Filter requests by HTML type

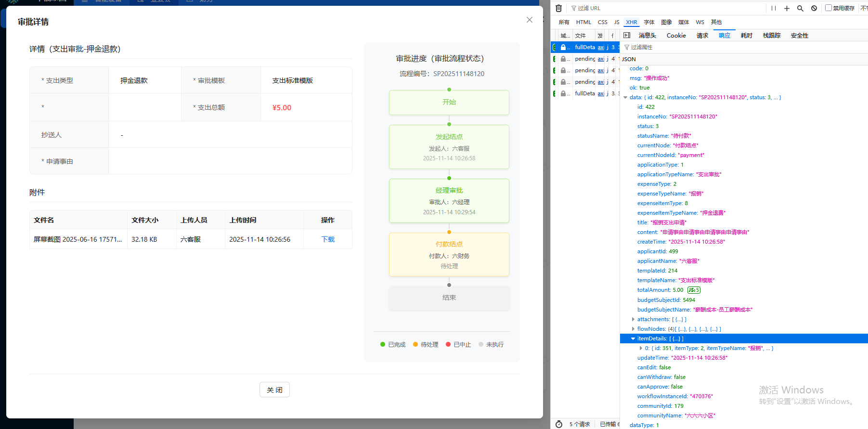pyautogui.click(x=583, y=22)
